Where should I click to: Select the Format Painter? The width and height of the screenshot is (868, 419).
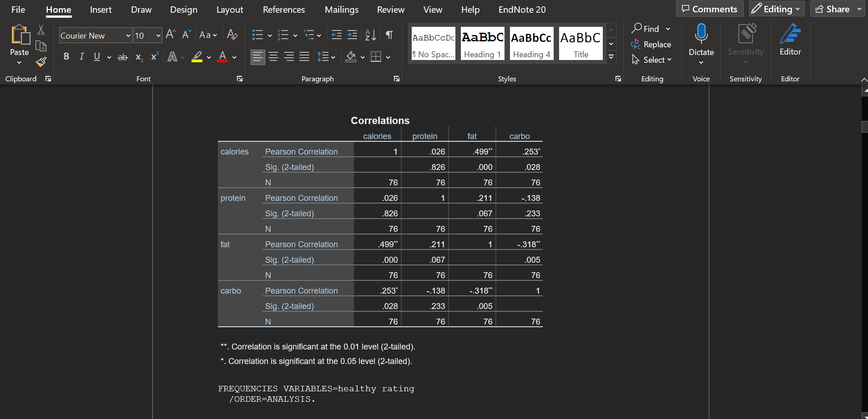point(41,62)
